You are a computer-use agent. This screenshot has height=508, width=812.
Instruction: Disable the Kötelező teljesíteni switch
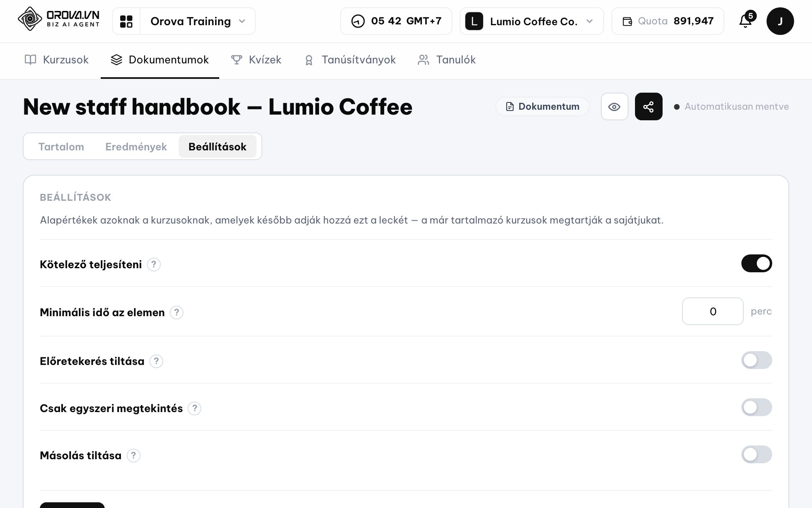[756, 263]
